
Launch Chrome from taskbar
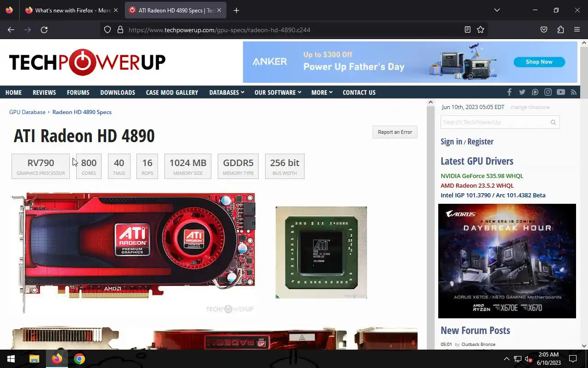(79, 359)
